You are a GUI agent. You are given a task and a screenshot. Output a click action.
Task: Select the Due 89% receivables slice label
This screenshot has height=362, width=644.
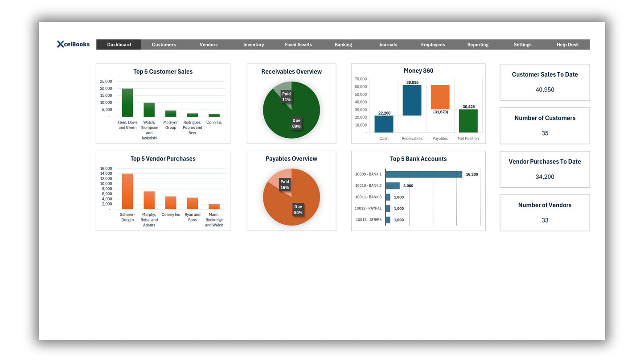(296, 123)
